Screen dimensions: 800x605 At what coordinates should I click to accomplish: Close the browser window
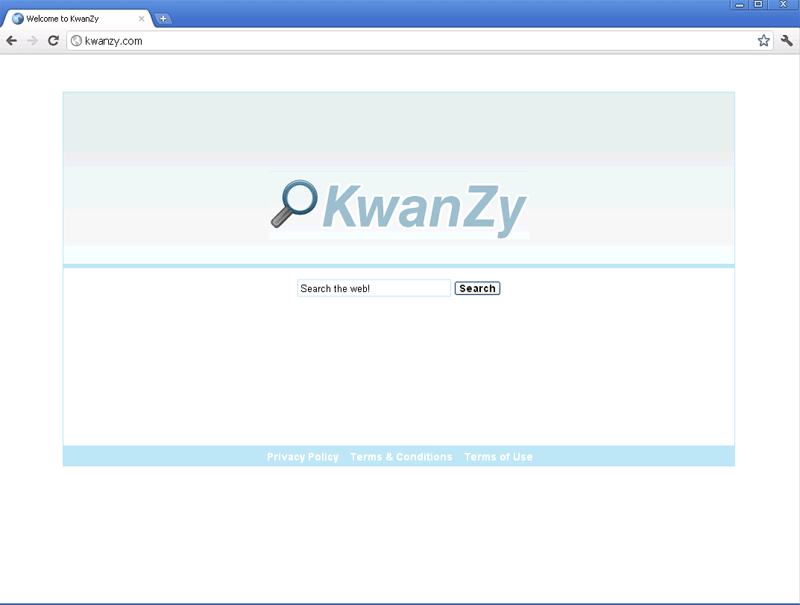coord(782,5)
